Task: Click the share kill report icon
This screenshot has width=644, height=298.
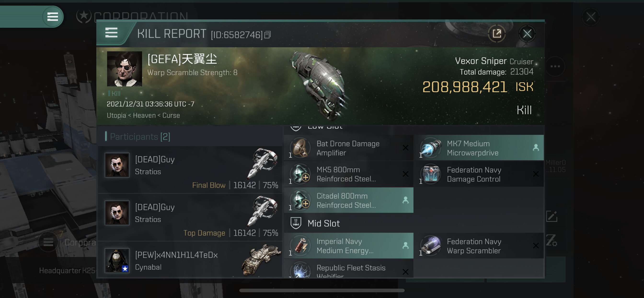Action: 496,33
